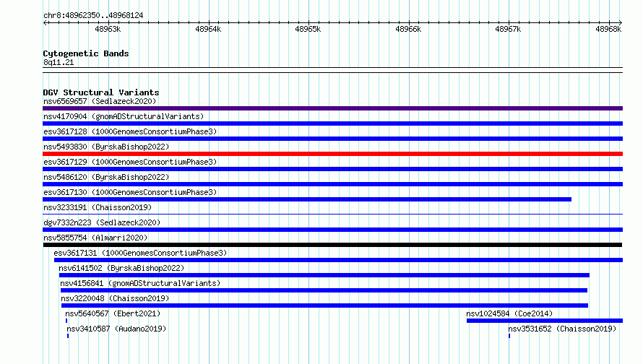643x364 pixels.
Task: Click the ruler's left arrowhead
Action: click(45, 22)
